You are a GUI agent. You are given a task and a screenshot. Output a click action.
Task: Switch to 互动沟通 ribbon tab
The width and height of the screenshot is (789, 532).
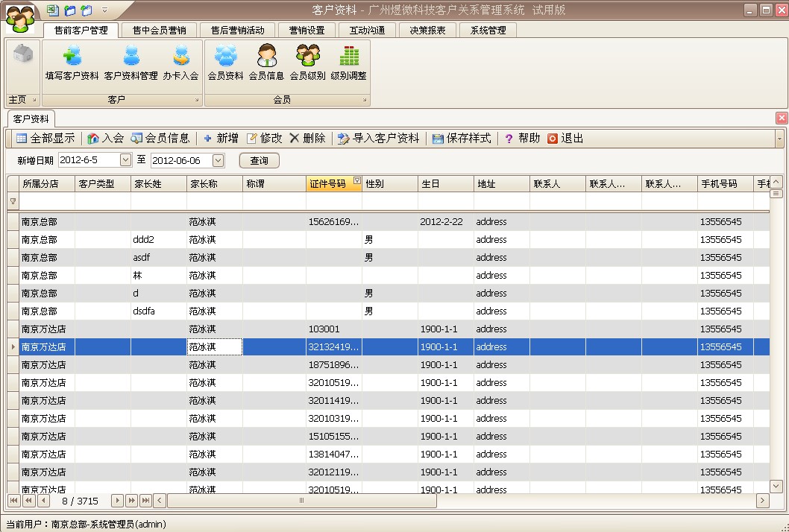pyautogui.click(x=368, y=30)
